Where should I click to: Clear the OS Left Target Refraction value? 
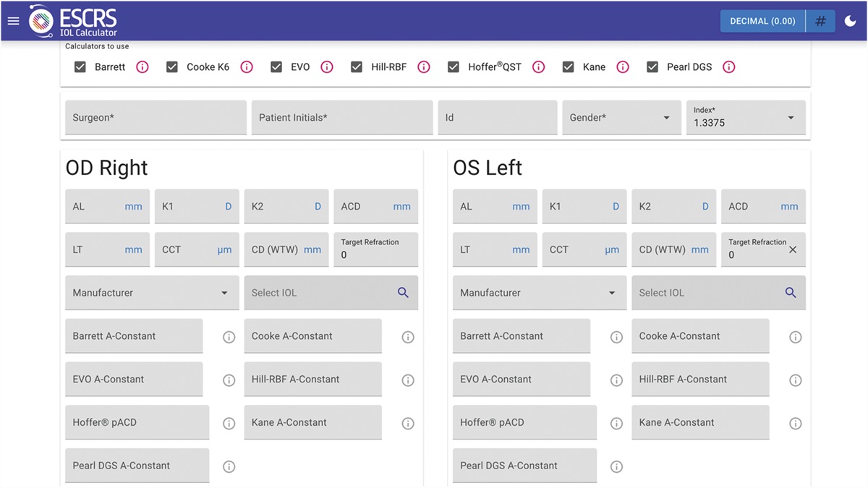(x=793, y=249)
